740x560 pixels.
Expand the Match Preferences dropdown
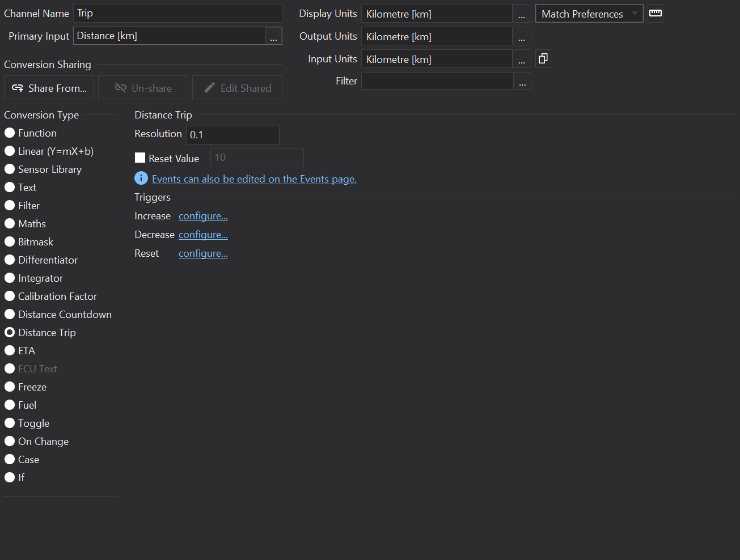[x=589, y=14]
